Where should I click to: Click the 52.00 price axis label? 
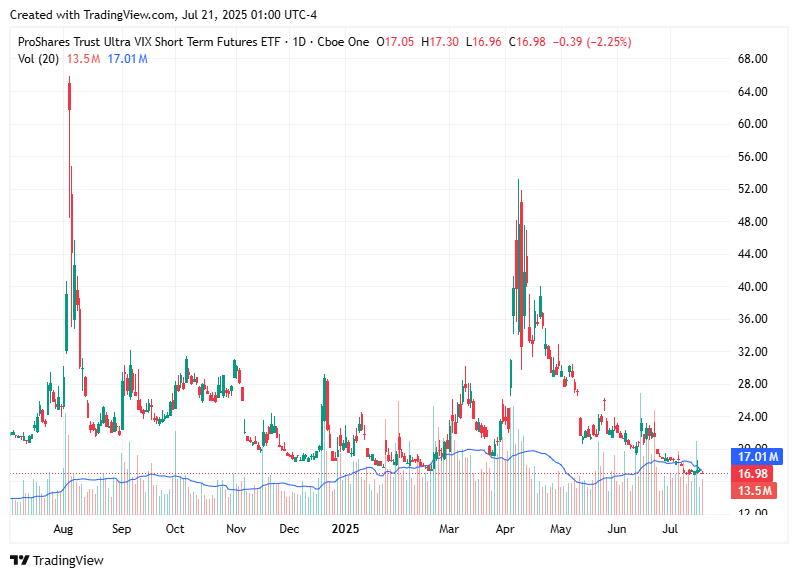pyautogui.click(x=752, y=189)
